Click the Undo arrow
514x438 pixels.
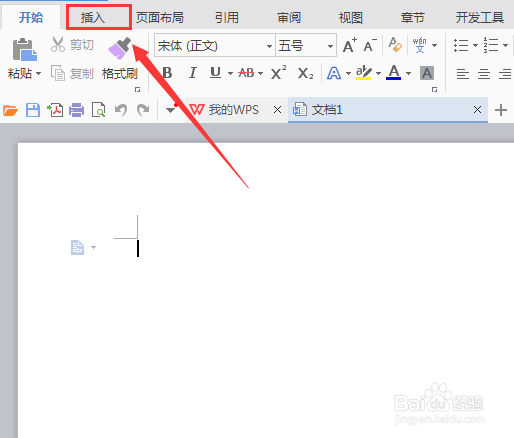[121, 110]
